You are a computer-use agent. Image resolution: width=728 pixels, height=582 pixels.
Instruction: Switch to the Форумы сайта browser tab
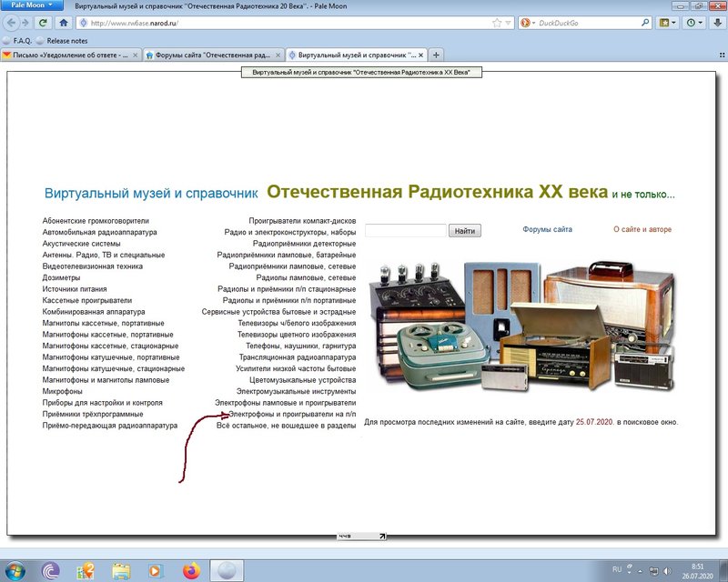pos(213,55)
